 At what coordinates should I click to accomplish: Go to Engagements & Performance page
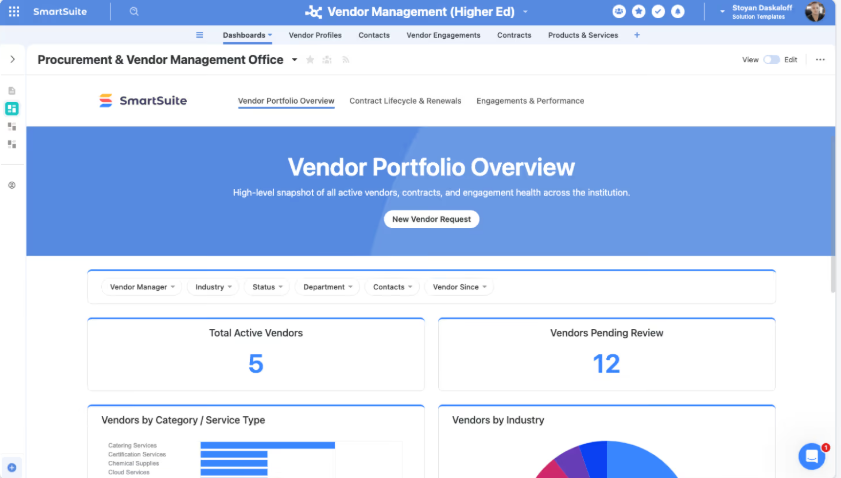pyautogui.click(x=530, y=101)
